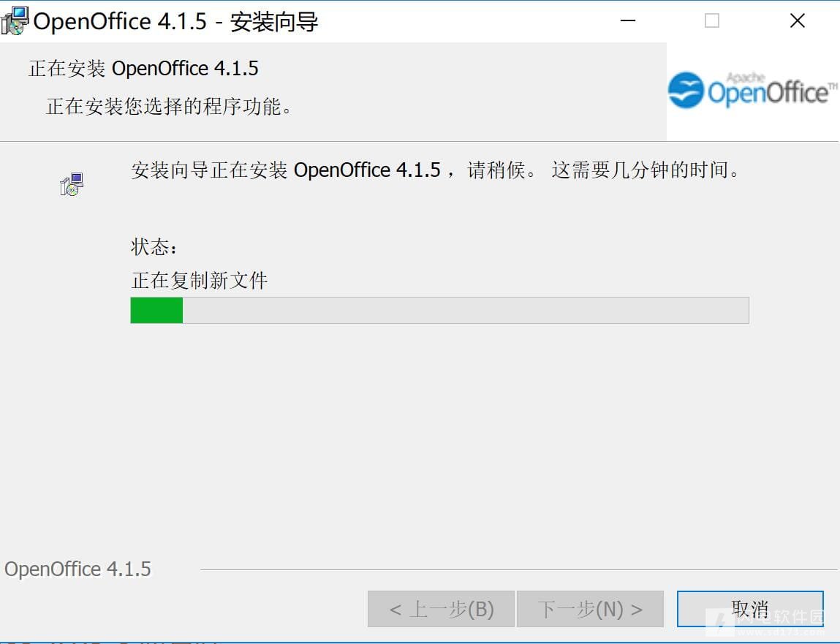Click the 取消 button

[x=750, y=609]
